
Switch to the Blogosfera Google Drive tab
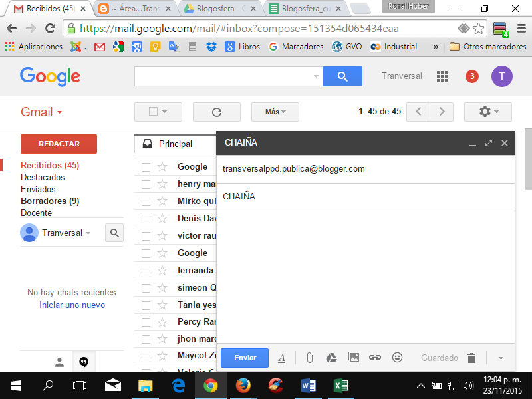[x=221, y=9]
